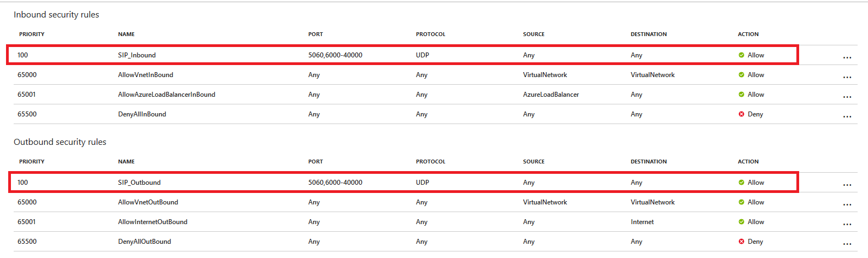Open the ellipsis menu for DenyAllInBound rule
The width and height of the screenshot is (868, 258).
tap(847, 116)
